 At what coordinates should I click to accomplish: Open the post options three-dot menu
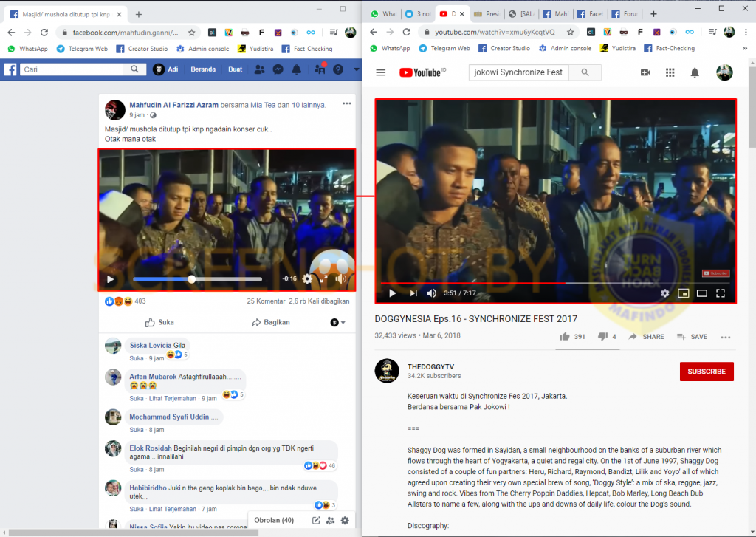[x=347, y=106]
